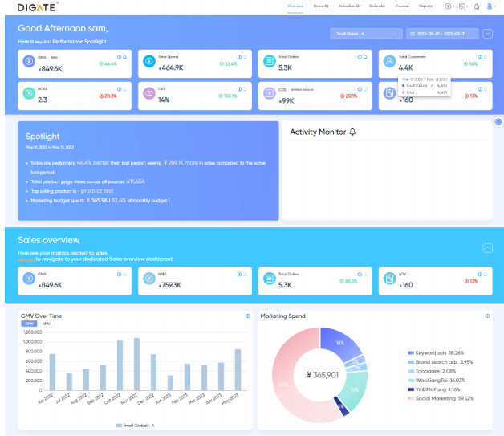Click the bell icon next to Activity Monitor

tap(352, 132)
